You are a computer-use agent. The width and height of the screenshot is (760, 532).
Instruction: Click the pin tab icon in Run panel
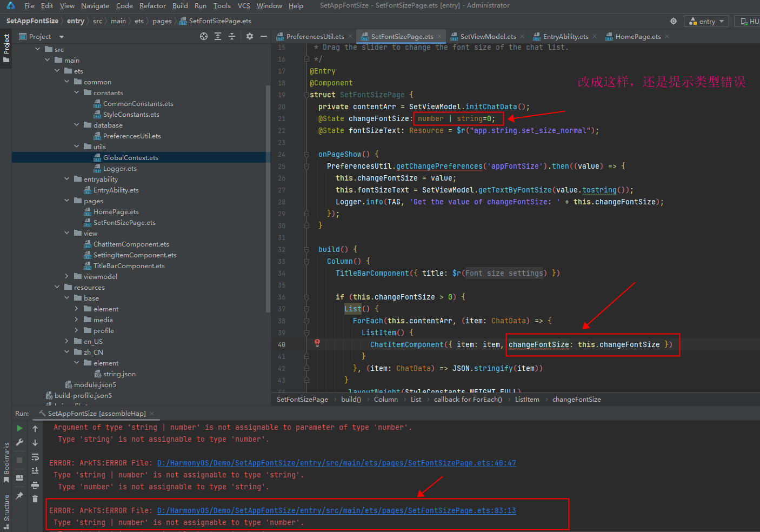(19, 495)
